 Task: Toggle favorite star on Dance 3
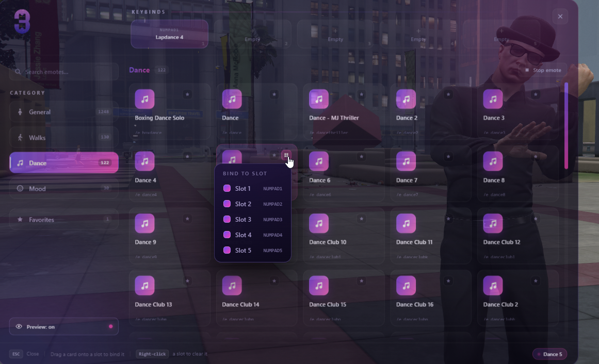(x=536, y=94)
